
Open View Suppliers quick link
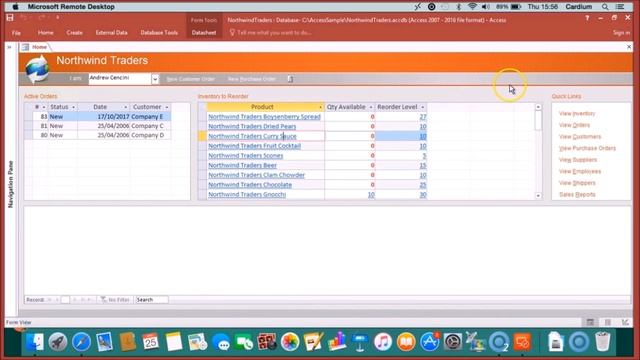click(x=578, y=160)
